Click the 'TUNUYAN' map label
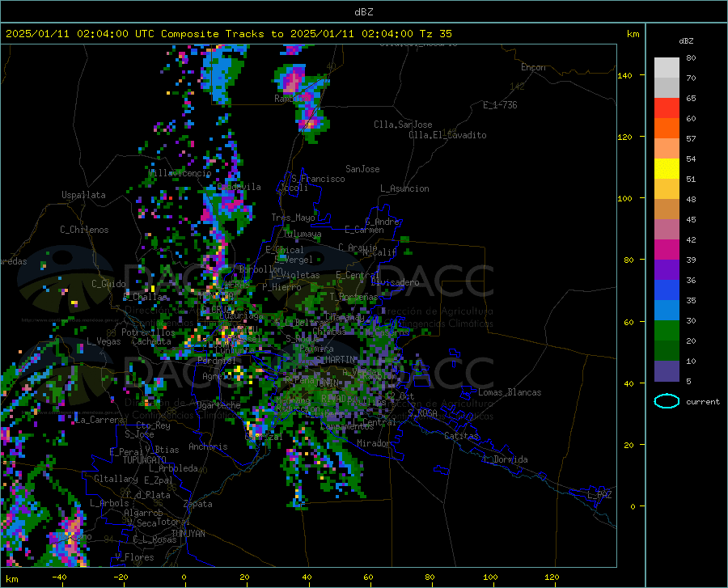Screen dimensions: 728x588 pyautogui.click(x=188, y=534)
